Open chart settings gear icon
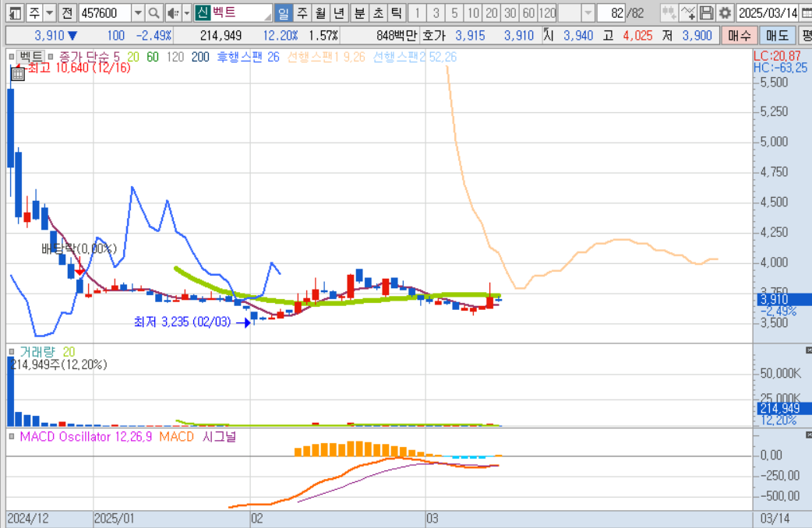The height and width of the screenshot is (528, 812). (x=725, y=12)
